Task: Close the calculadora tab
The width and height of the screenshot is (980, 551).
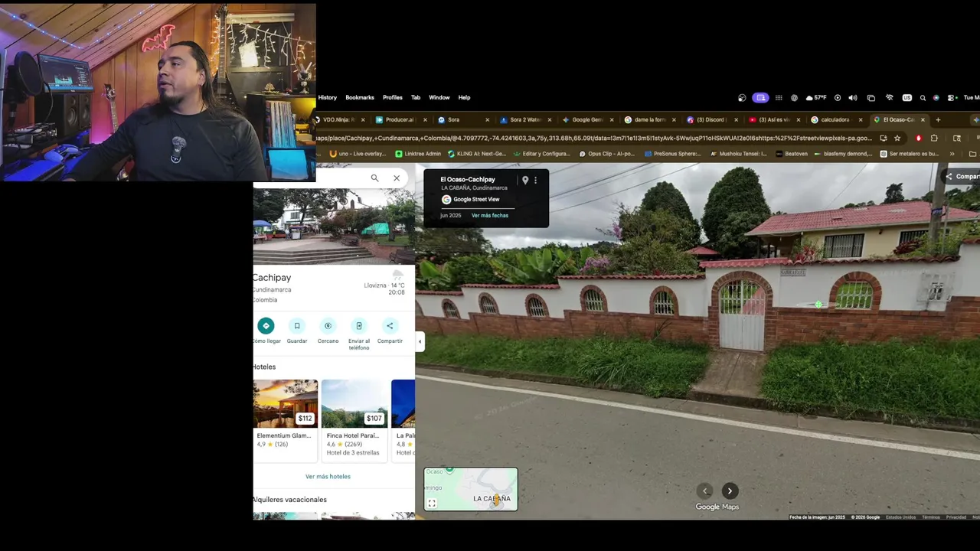Action: click(x=861, y=120)
